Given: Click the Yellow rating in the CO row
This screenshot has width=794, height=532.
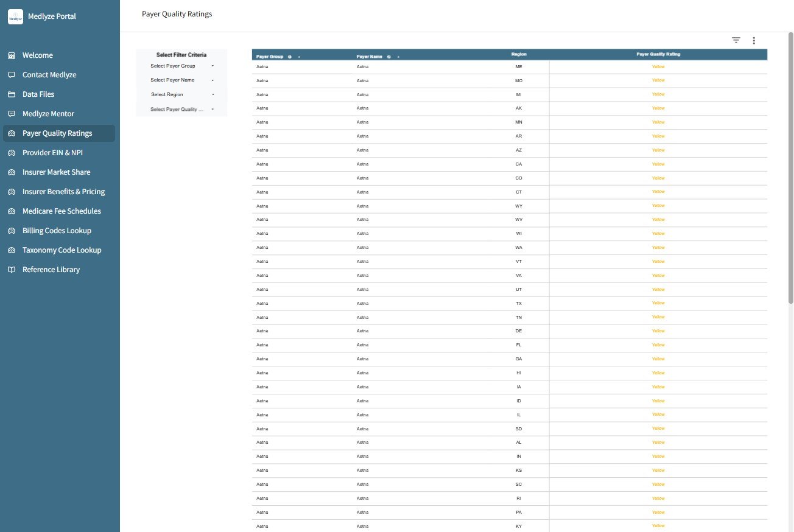Looking at the screenshot, I should [x=658, y=178].
